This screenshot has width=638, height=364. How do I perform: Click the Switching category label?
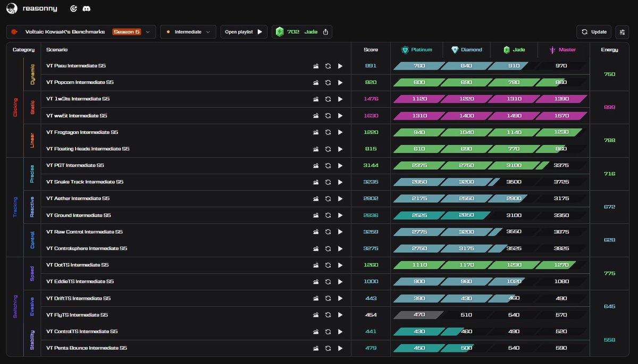15,307
